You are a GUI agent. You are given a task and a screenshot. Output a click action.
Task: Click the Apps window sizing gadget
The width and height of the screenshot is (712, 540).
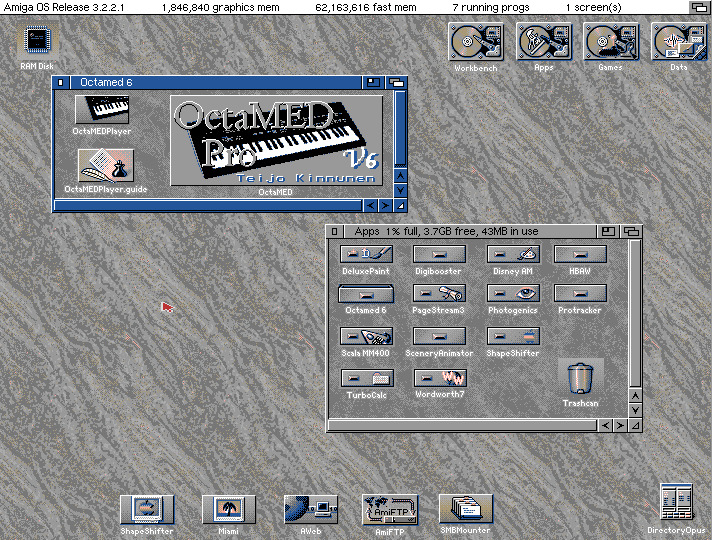[635, 426]
